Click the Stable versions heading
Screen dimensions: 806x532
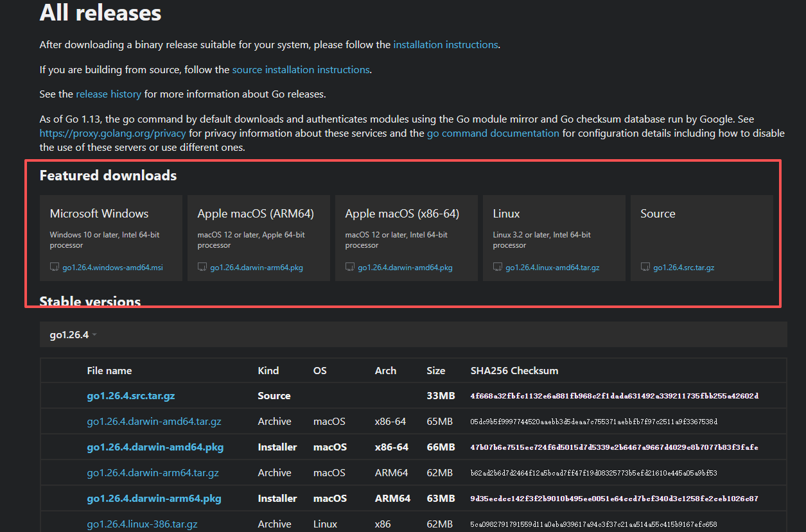(x=90, y=301)
